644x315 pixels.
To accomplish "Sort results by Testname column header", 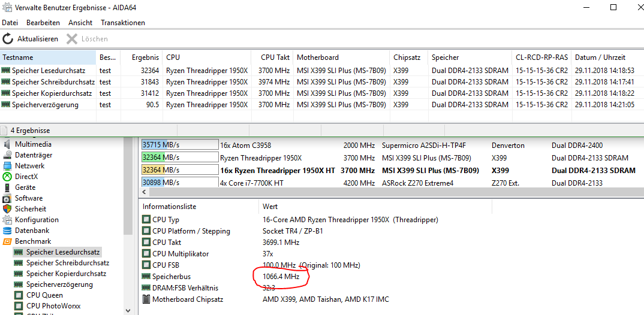I will pyautogui.click(x=48, y=57).
